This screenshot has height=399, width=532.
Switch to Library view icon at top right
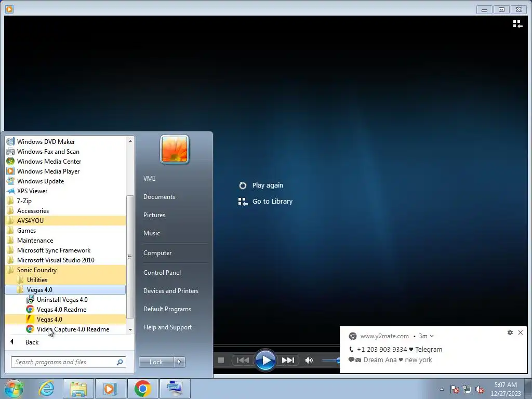point(517,24)
